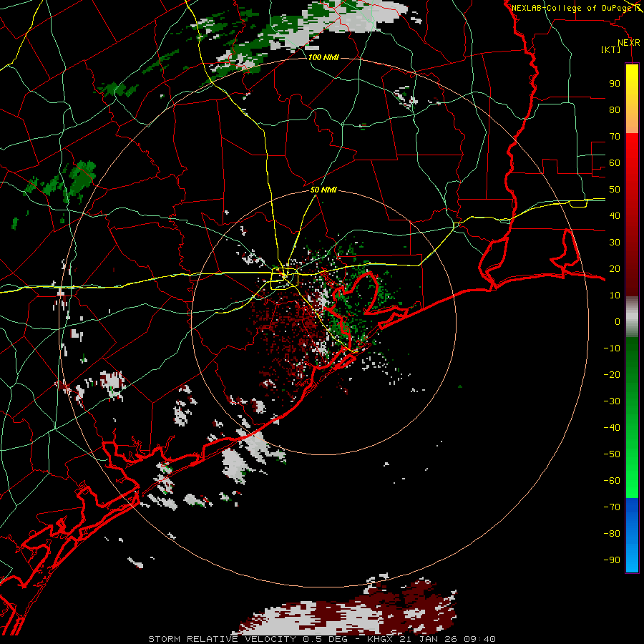Click the 50 value on the velocity scale
The width and height of the screenshot is (644, 644).
click(615, 190)
